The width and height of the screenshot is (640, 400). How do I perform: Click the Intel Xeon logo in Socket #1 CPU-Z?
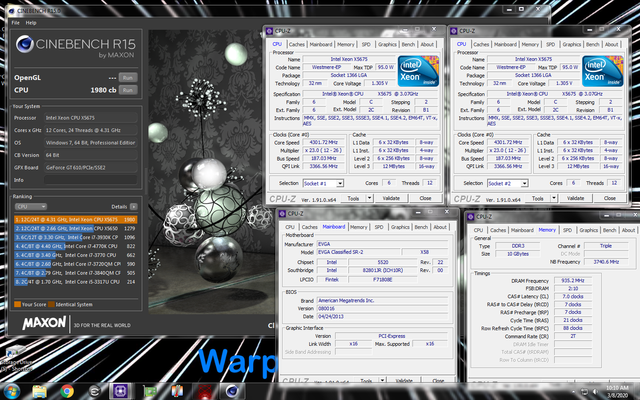coord(418,71)
